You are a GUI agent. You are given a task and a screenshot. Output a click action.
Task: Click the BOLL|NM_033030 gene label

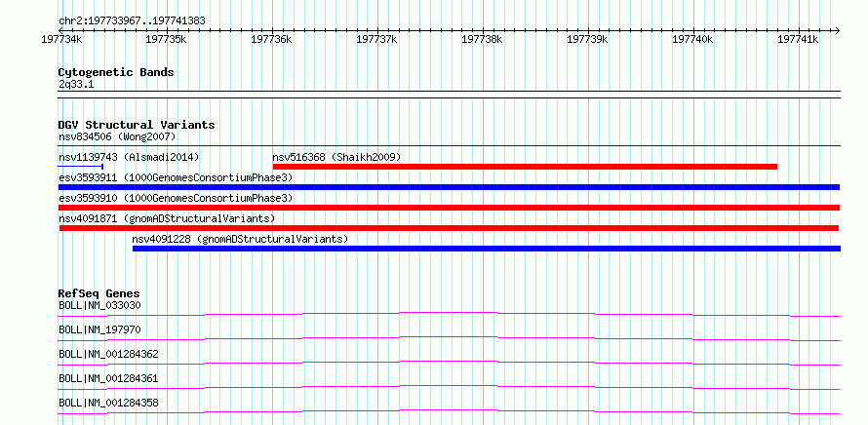coord(99,305)
